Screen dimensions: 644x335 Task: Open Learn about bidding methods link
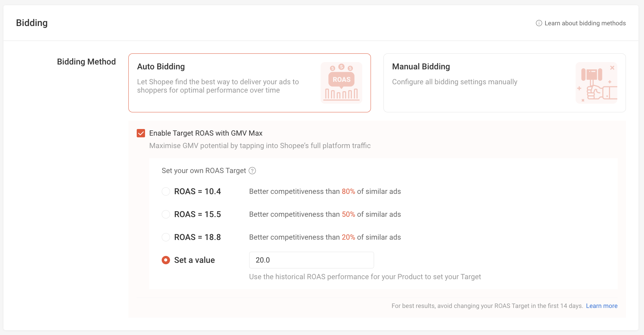[585, 23]
